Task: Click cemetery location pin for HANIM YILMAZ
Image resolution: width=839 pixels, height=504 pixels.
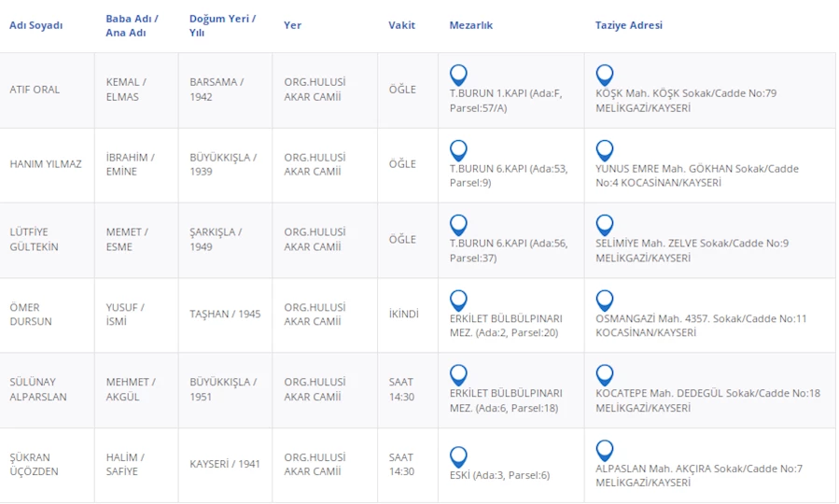Action: pos(458,150)
